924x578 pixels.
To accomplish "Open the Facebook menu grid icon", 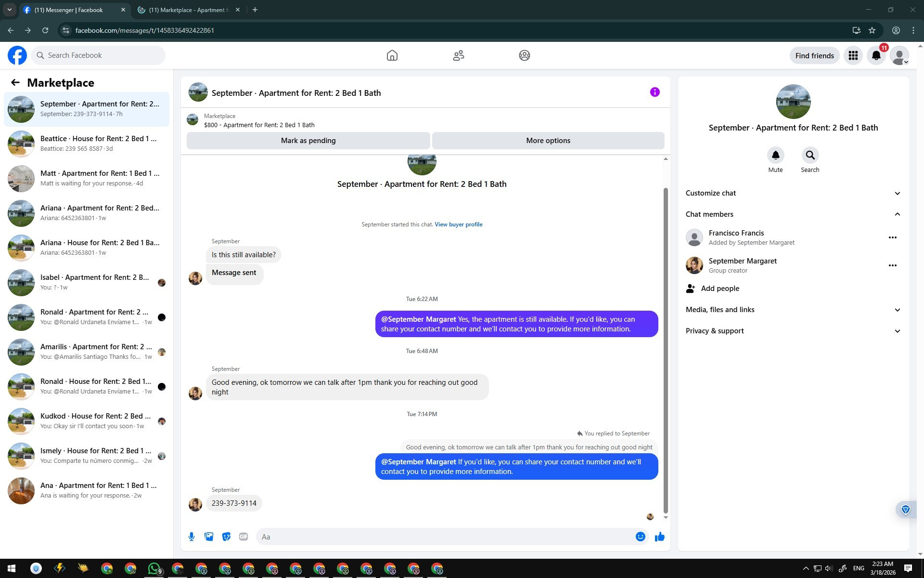I will pyautogui.click(x=853, y=55).
